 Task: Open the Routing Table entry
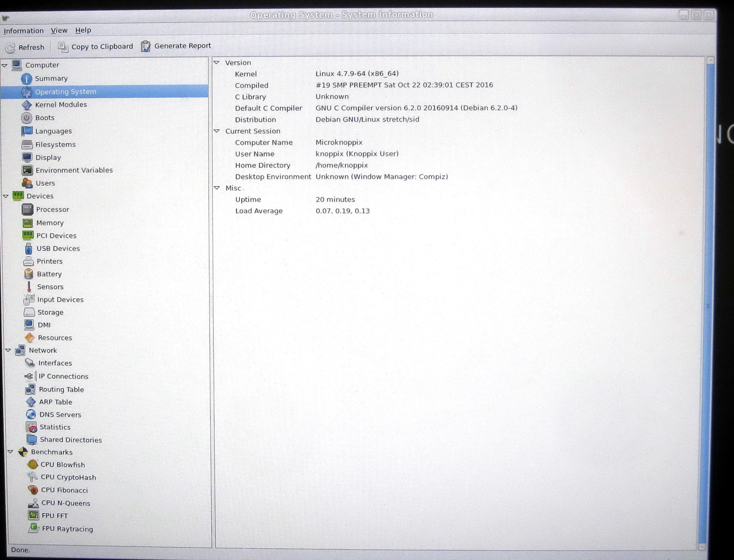[61, 389]
